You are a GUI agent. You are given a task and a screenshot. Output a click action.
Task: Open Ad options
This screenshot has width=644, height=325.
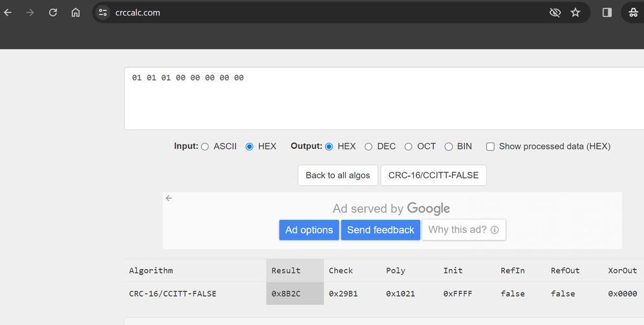309,230
